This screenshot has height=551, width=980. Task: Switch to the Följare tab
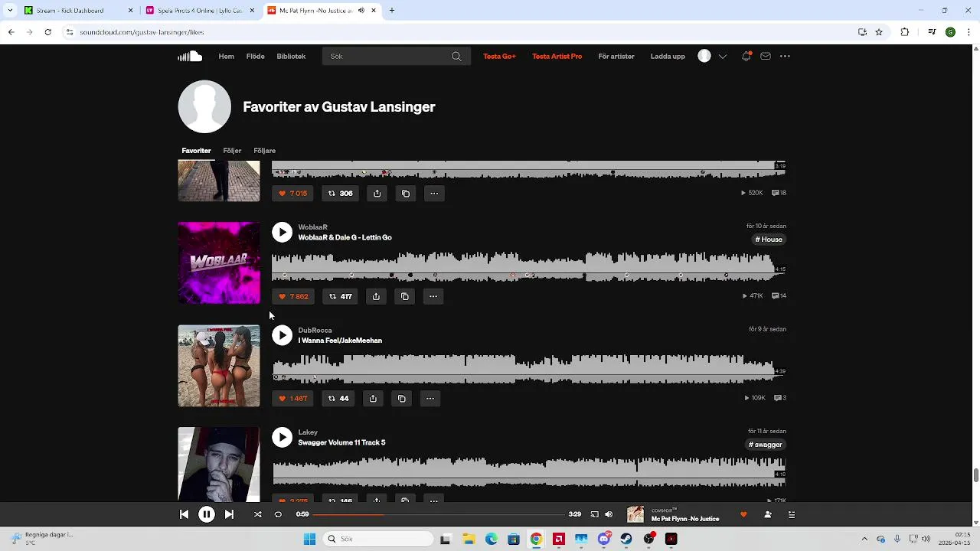[265, 151]
